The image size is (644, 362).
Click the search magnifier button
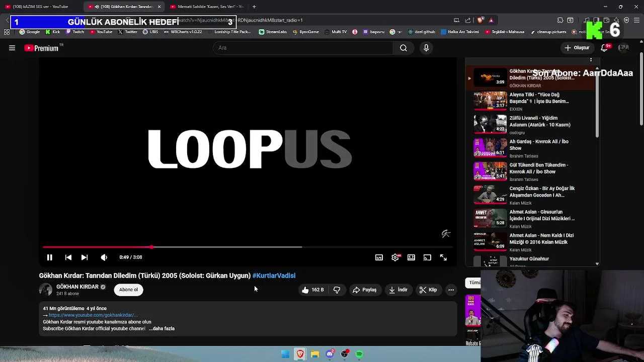point(404,48)
